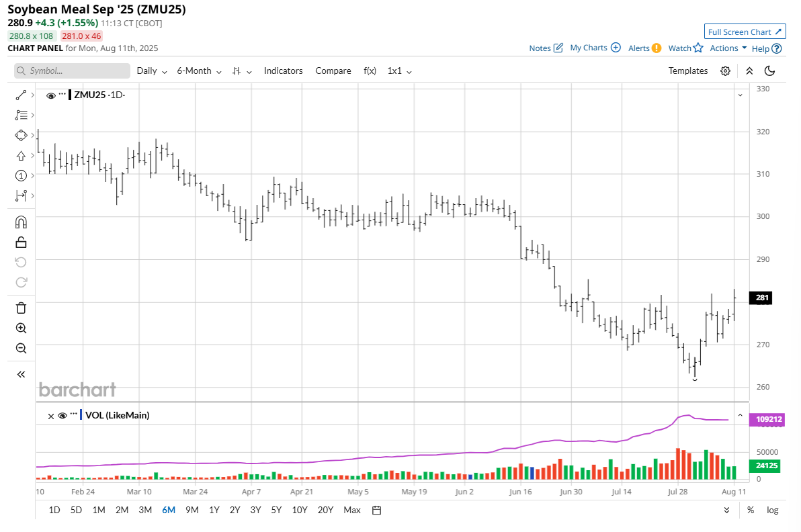Click the 24125 volume value label

pyautogui.click(x=764, y=465)
